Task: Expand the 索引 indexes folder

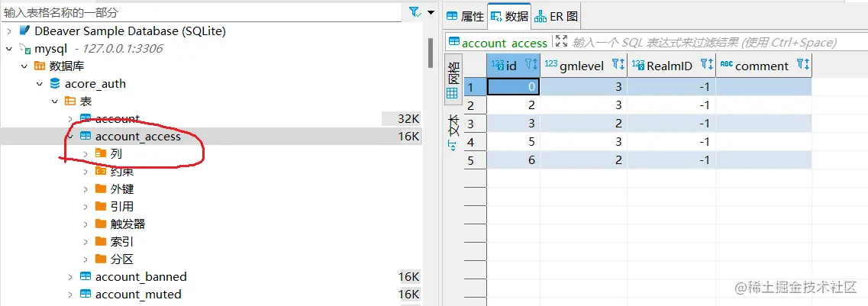Action: click(x=86, y=242)
